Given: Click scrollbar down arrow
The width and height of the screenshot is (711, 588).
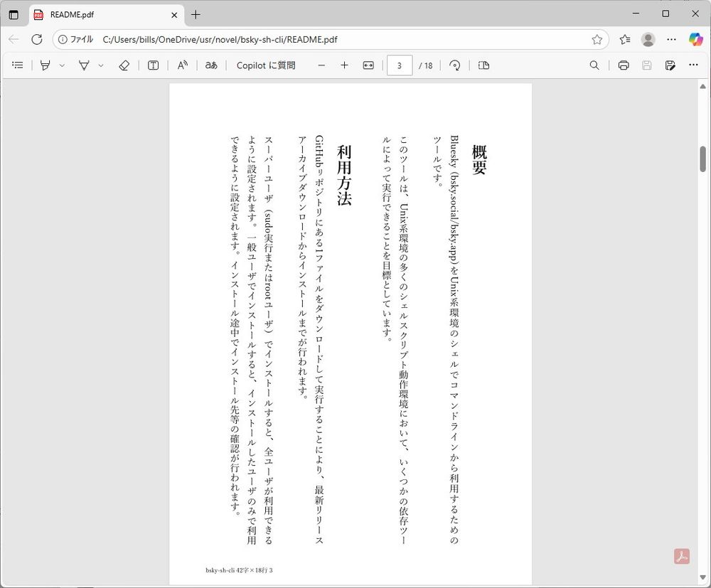Looking at the screenshot, I should point(703,577).
